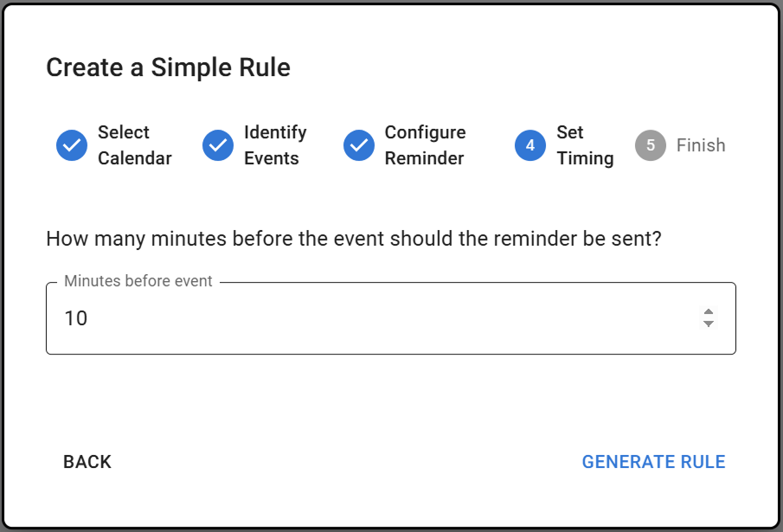Decrease minutes with the down spinner arrow

(709, 324)
